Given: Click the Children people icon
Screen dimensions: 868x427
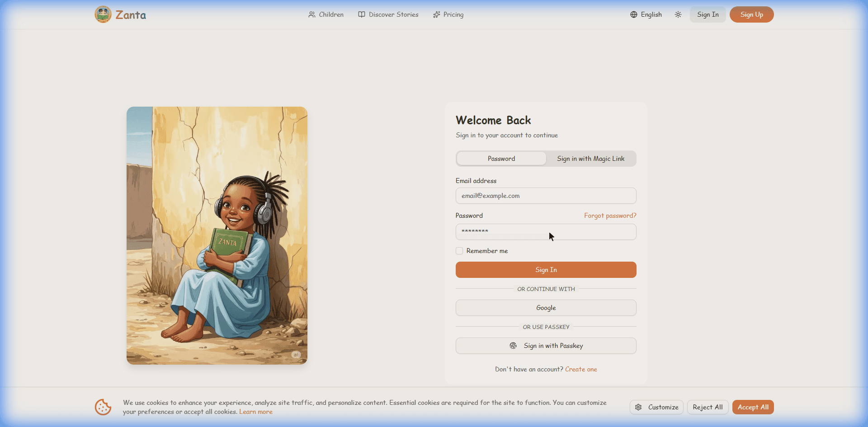Looking at the screenshot, I should (312, 14).
